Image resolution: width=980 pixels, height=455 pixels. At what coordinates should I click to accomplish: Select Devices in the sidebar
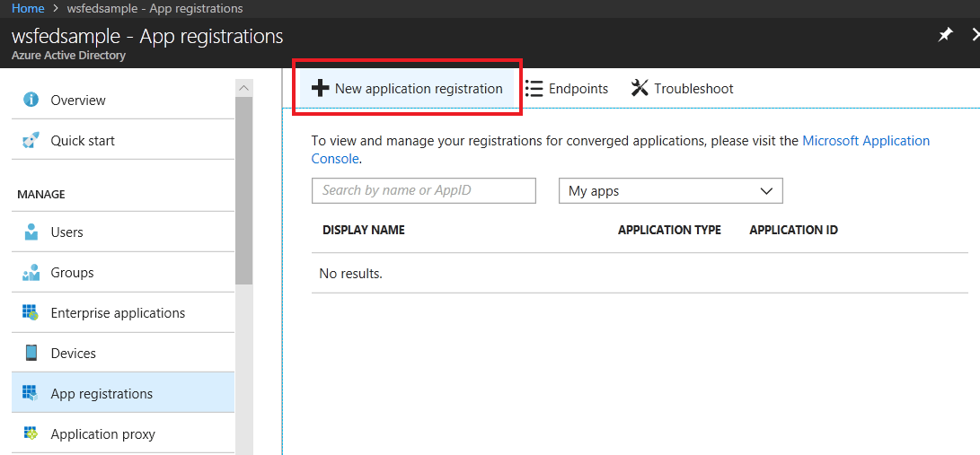[123, 354]
